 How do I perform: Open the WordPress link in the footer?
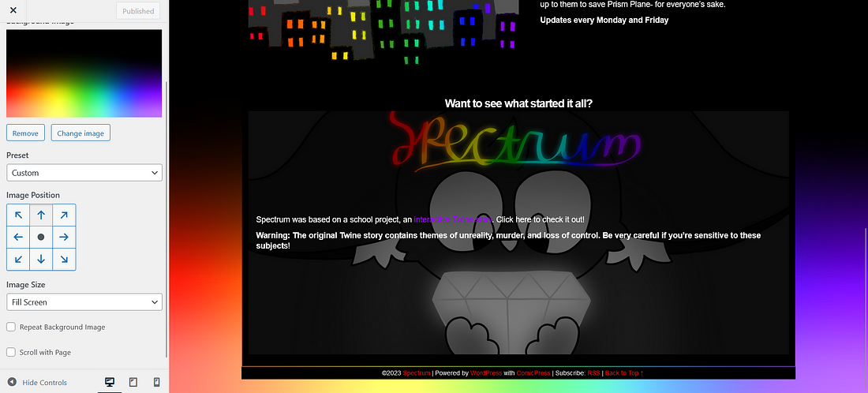point(486,373)
